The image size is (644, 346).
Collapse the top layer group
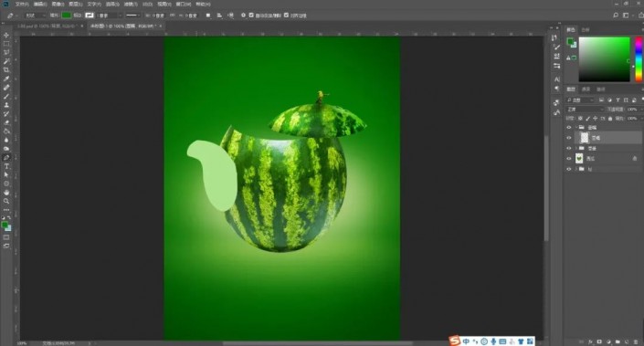576,127
